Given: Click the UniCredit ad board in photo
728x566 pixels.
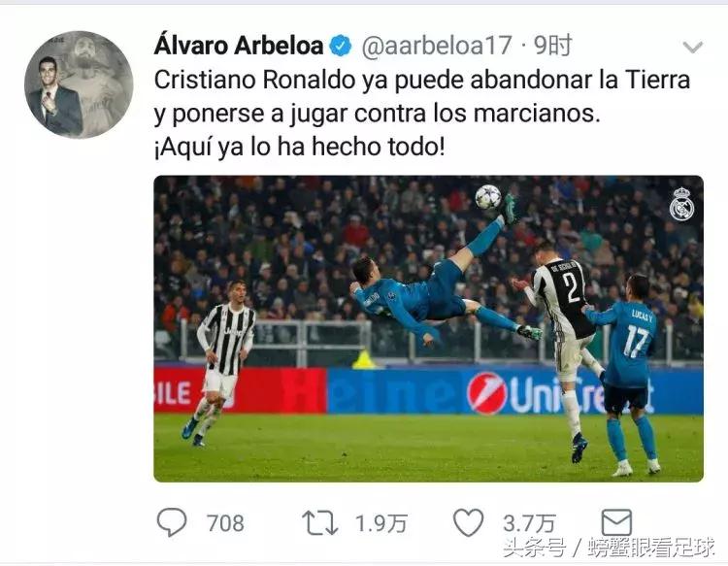Looking at the screenshot, I should (559, 394).
